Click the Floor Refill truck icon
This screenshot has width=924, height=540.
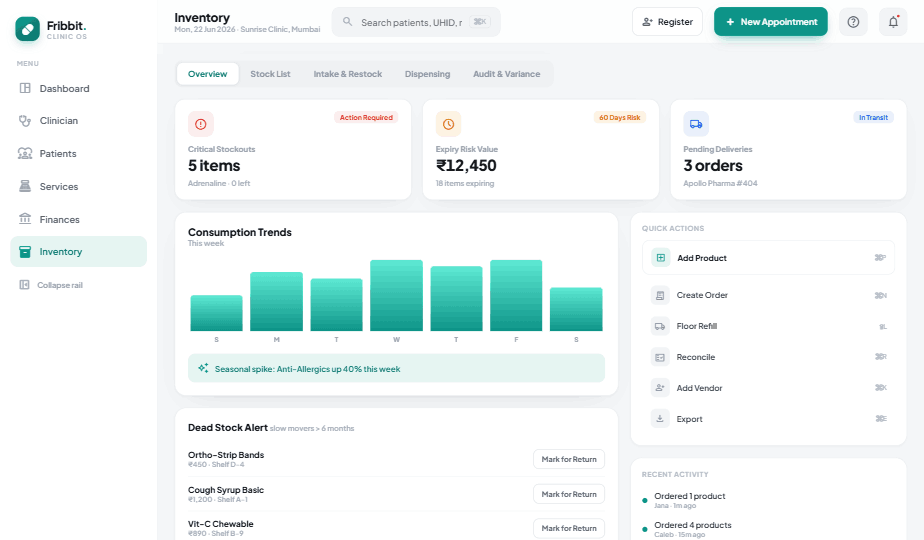tap(660, 326)
